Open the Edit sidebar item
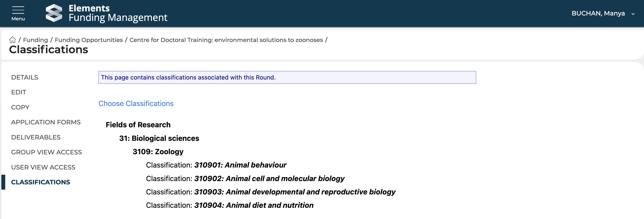Viewport: 644px width, 219px height. pos(18,92)
